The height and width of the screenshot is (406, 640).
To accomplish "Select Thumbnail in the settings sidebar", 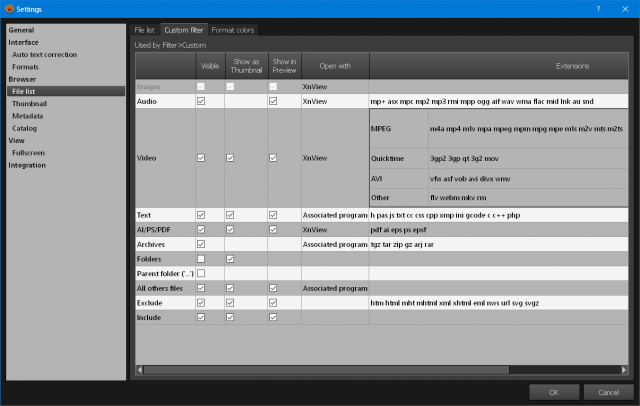I will pos(29,104).
